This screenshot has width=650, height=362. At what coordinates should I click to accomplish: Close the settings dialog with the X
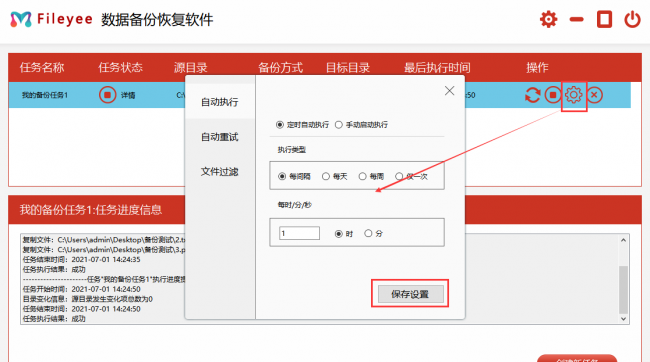tap(449, 91)
